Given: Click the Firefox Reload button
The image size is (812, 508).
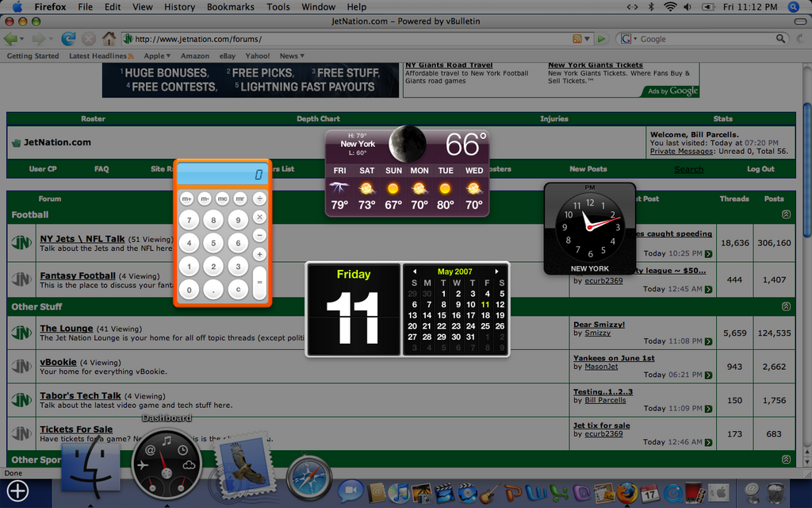Looking at the screenshot, I should (68, 39).
